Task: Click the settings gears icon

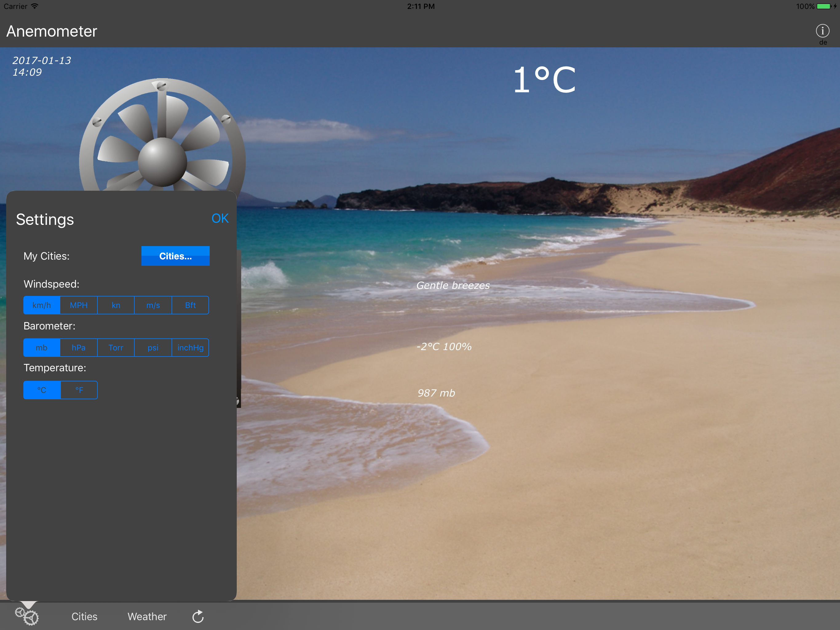Action: pyautogui.click(x=26, y=616)
